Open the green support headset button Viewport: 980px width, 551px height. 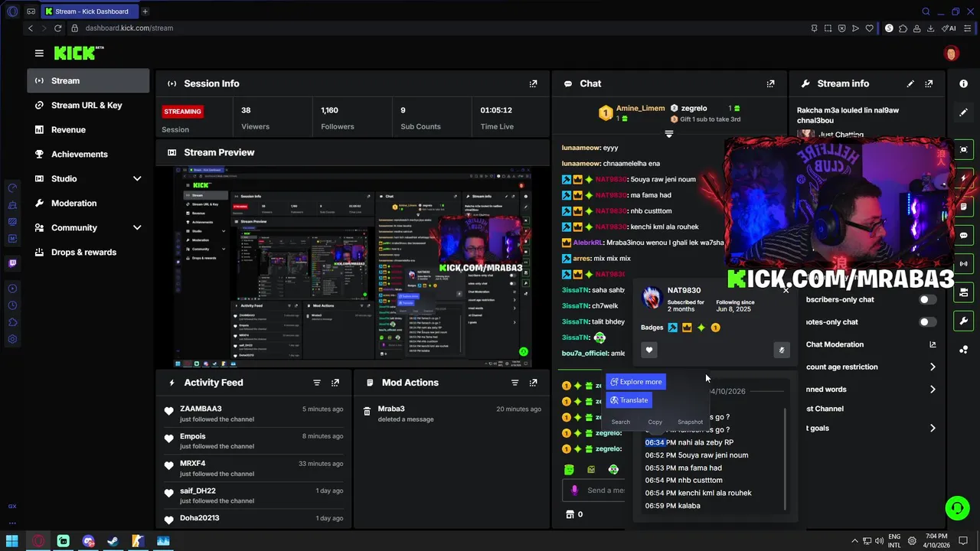pyautogui.click(x=956, y=508)
